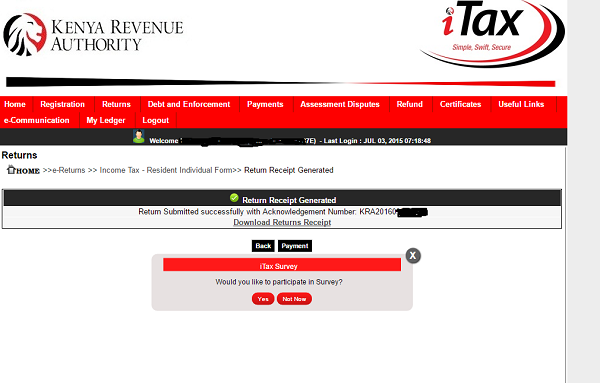Choose Yes in the survey dialog
Screen dimensions: 600x383
pyautogui.click(x=263, y=299)
